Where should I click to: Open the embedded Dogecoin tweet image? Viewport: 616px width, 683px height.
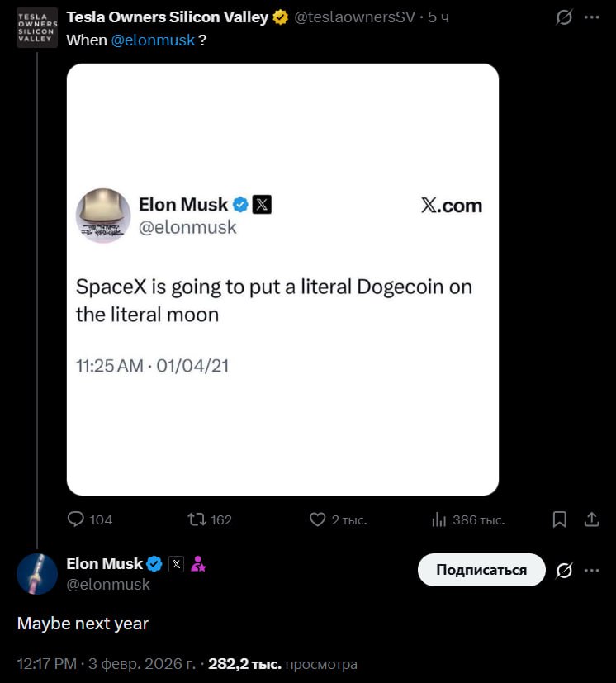pos(282,279)
